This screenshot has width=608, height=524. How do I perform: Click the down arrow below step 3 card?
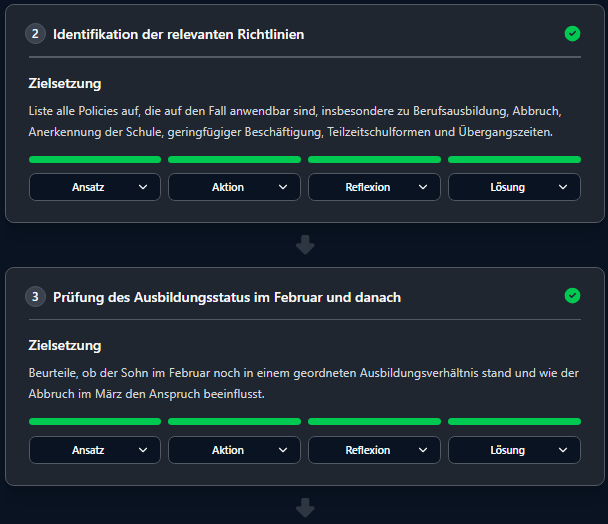[x=305, y=508]
